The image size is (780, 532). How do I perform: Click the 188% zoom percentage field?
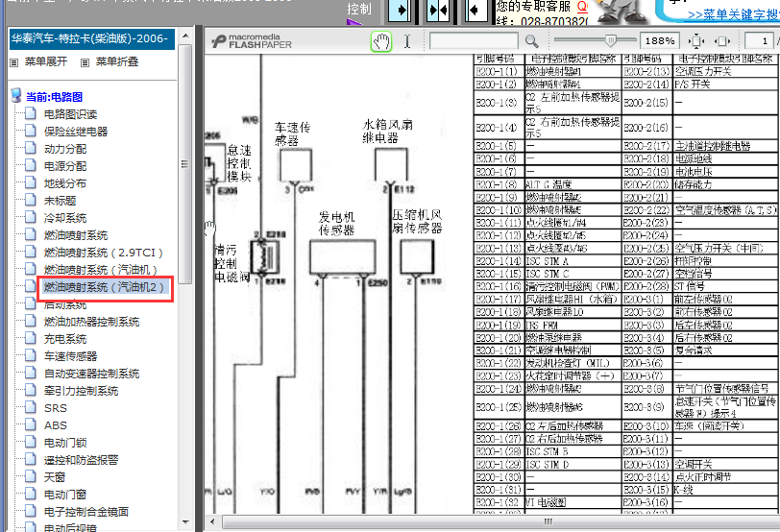click(660, 40)
